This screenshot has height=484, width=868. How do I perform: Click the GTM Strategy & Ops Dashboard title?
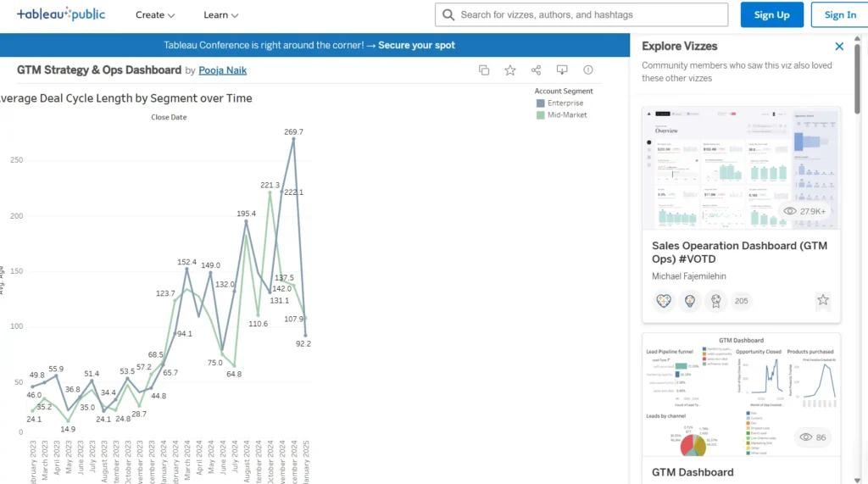[99, 70]
